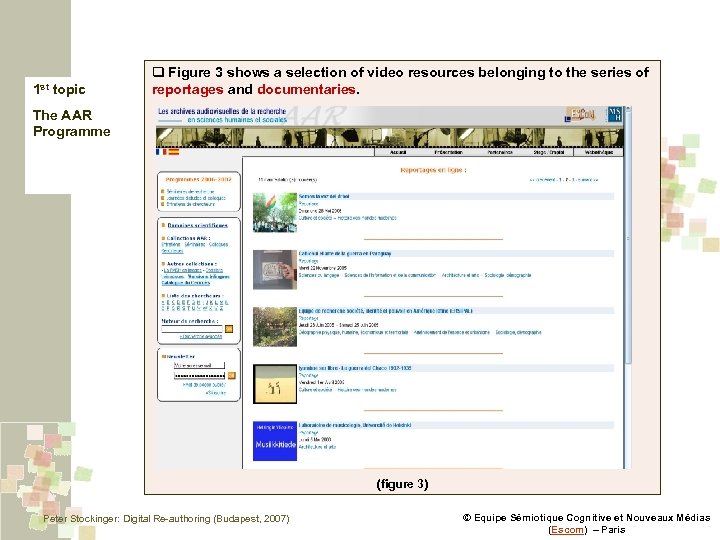Click the forest landscape video thumbnail
Viewport: 720px width, 540px height.
(275, 326)
